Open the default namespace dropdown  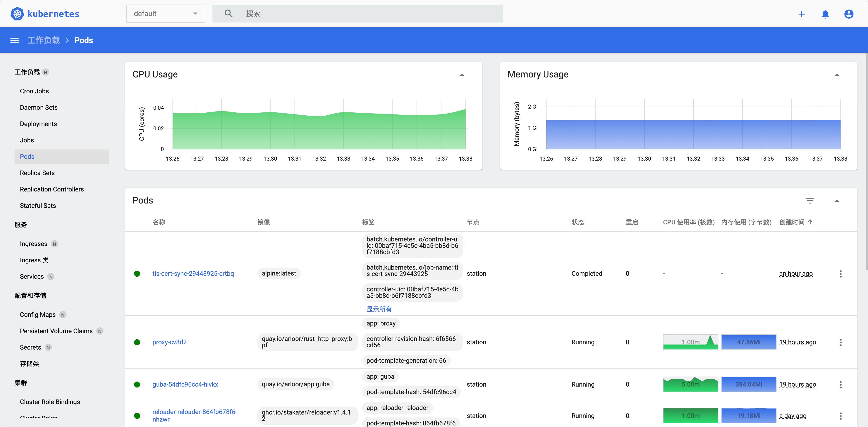(x=165, y=14)
